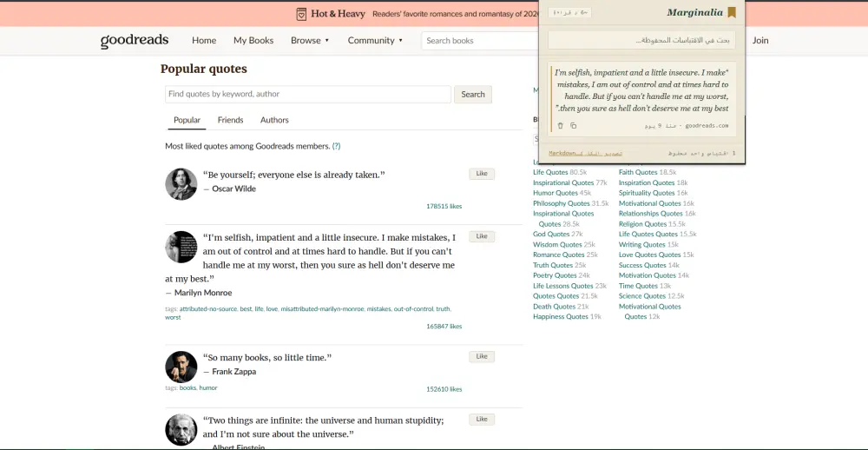
Task: Switch to the Friends tab
Action: click(230, 120)
